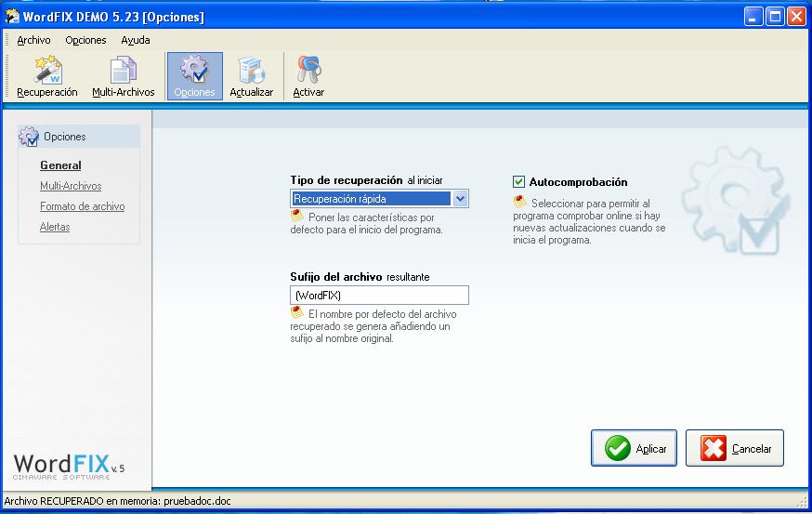The image size is (812, 514).
Task: Expand the Tipo de recuperación dropdown arrow
Action: point(460,199)
